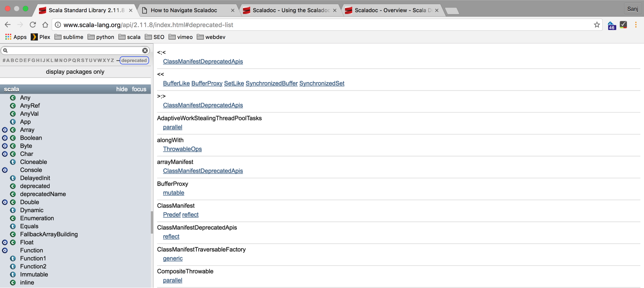Screen dimensions: 644x288
Task: Toggle the deprecated filter
Action: click(x=134, y=60)
